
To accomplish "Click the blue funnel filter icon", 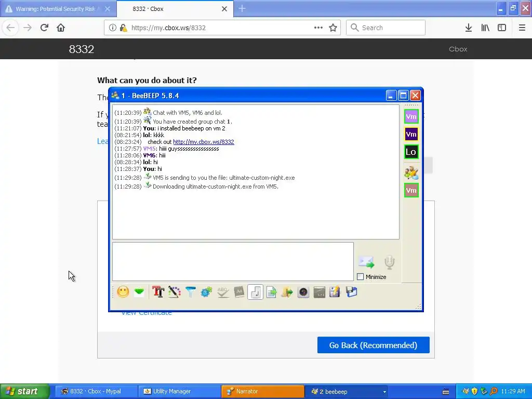I will pos(190,292).
